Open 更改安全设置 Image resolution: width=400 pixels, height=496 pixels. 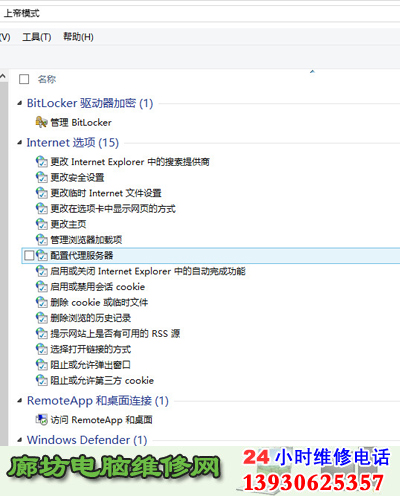(x=77, y=177)
